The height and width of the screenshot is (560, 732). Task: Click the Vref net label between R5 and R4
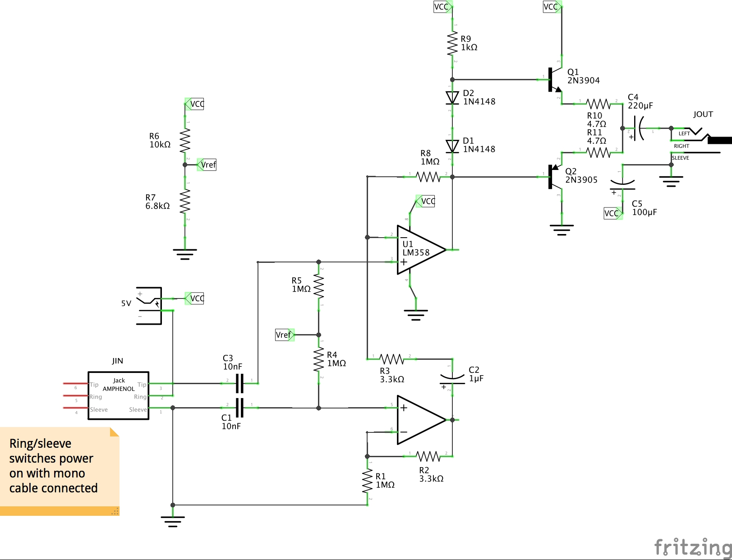(x=285, y=335)
